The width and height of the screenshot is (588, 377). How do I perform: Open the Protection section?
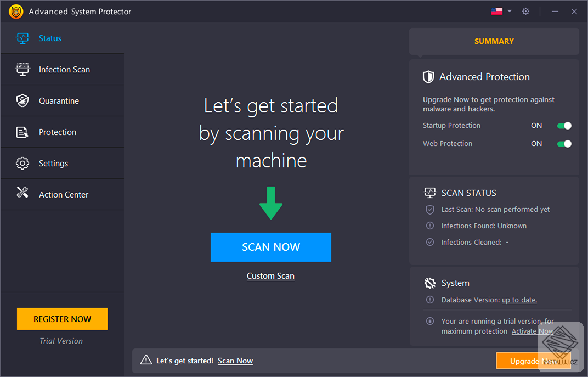pos(62,132)
